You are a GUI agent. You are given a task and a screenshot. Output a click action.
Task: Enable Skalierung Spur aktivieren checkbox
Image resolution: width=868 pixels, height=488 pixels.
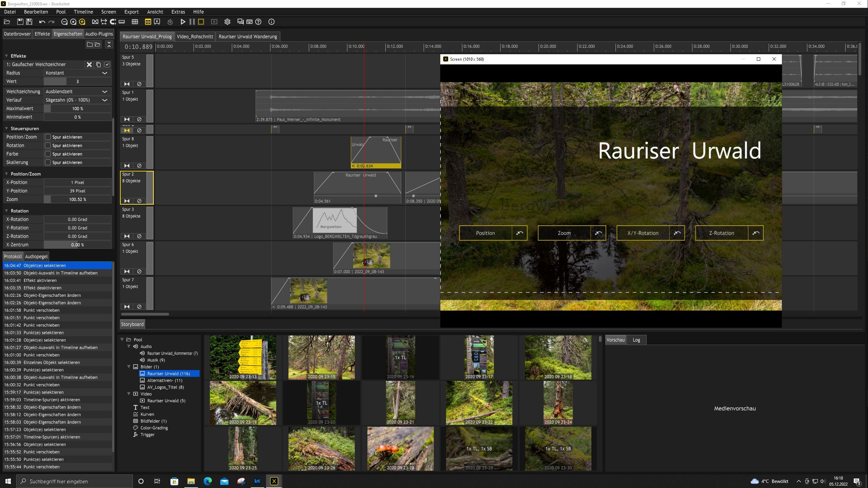click(48, 162)
